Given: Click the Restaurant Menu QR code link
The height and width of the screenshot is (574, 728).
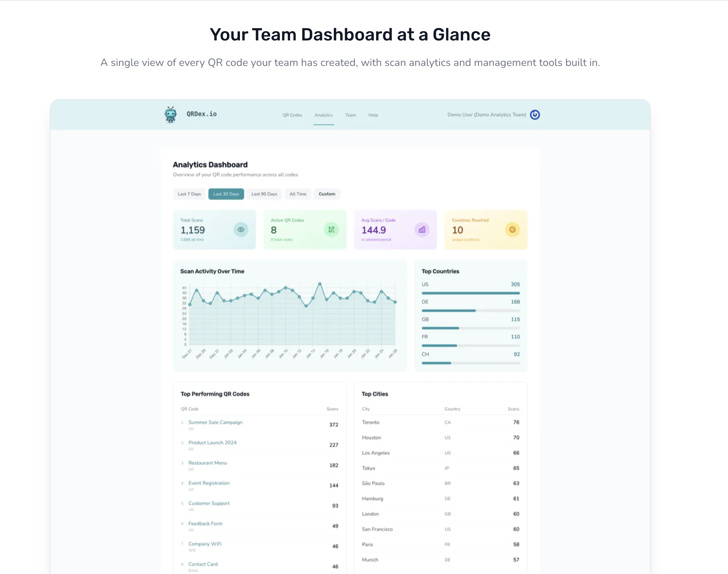Looking at the screenshot, I should click(x=207, y=463).
